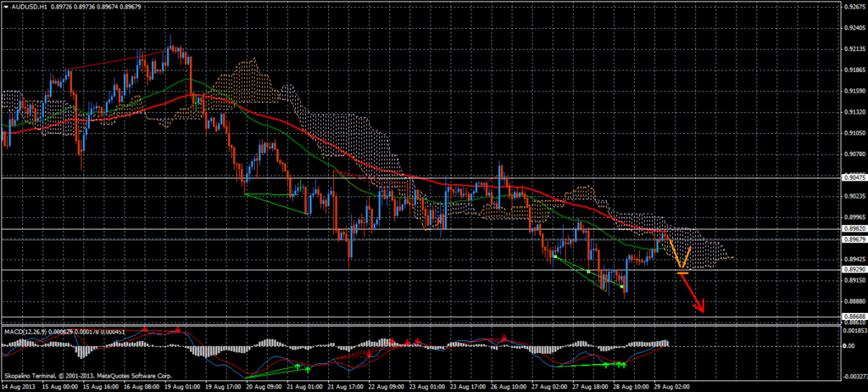The image size is (868, 392).
Task: Click the 0.89820 horizontal line price label
Action: [853, 228]
